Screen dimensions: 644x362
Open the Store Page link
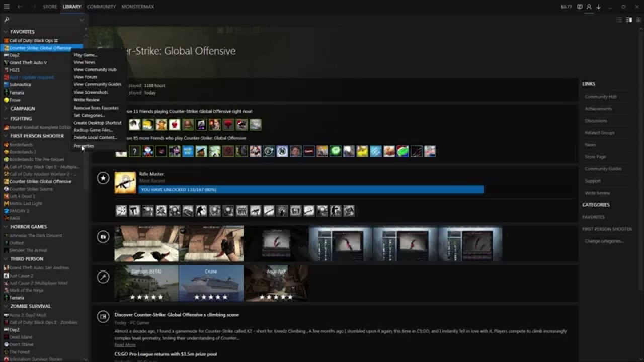[595, 157]
